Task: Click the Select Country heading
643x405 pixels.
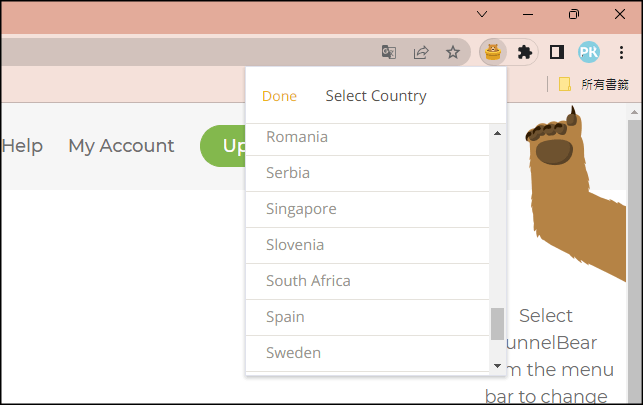Action: (x=376, y=96)
